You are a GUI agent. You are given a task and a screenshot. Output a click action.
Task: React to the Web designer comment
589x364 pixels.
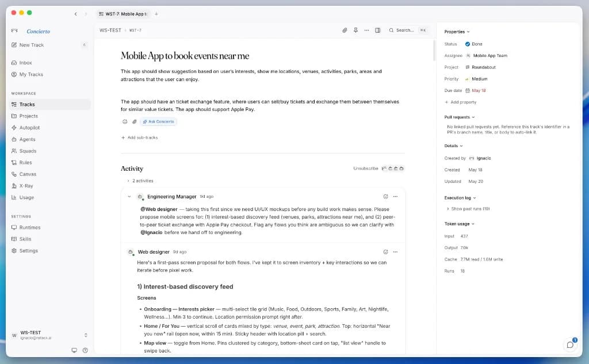point(385,252)
